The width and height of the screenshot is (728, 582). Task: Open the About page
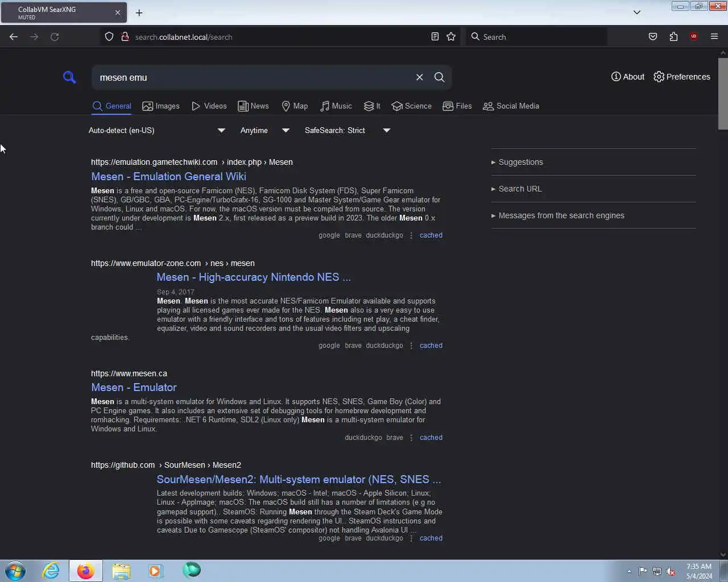[628, 77]
